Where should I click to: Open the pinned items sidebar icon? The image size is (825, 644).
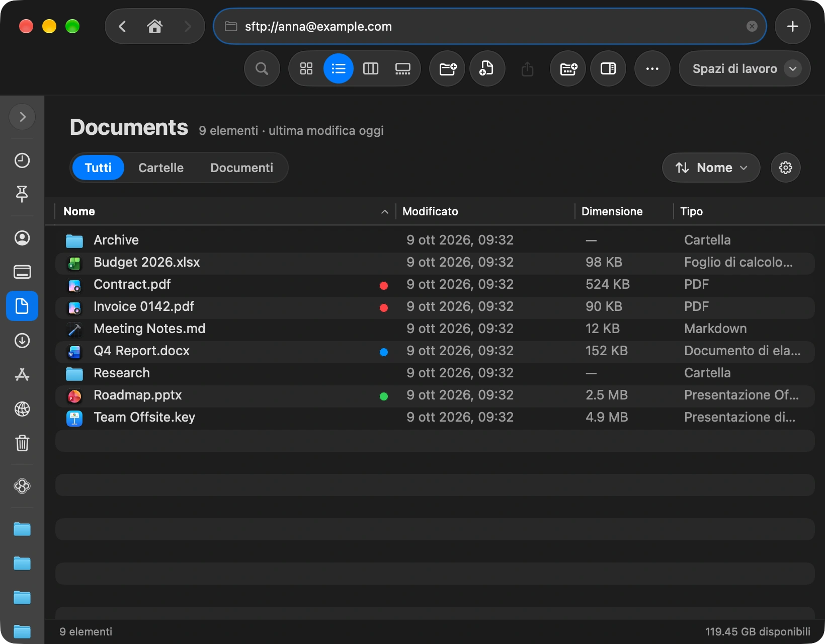(x=22, y=194)
